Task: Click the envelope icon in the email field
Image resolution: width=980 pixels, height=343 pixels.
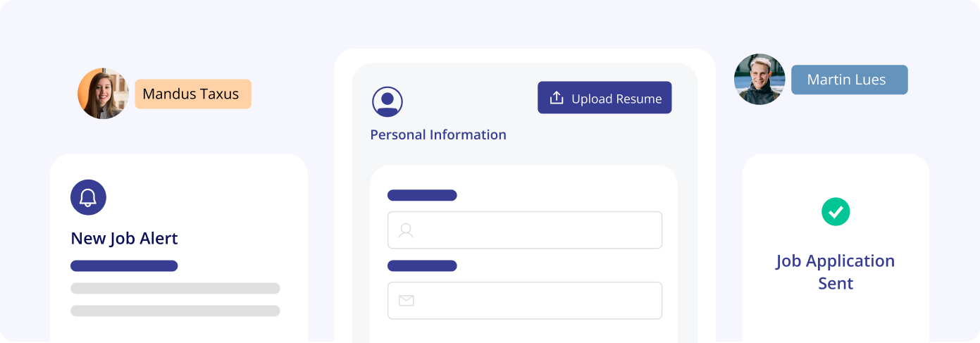Action: coord(407,301)
